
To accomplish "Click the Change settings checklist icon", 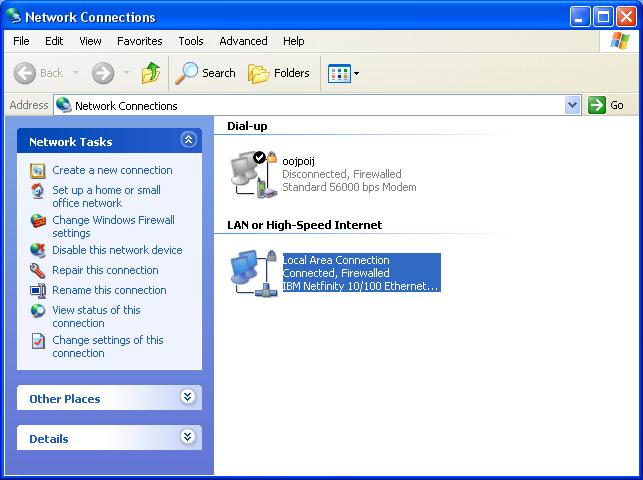I will pos(38,341).
